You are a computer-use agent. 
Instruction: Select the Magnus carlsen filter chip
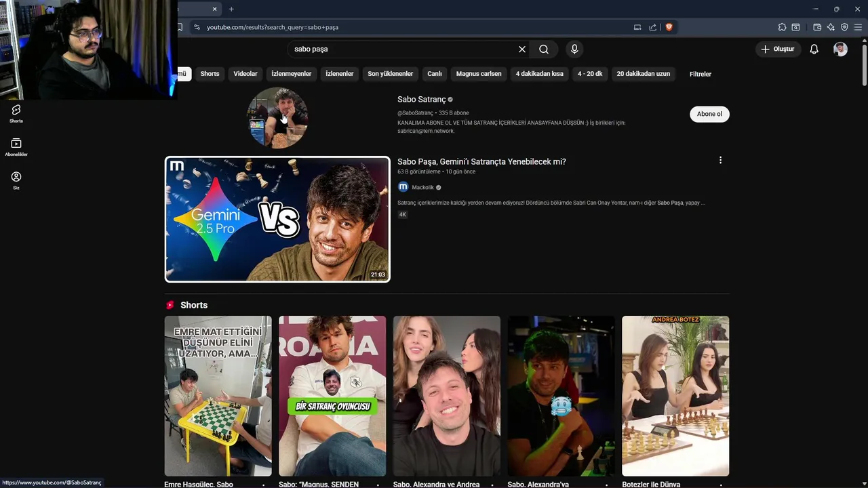pos(479,74)
